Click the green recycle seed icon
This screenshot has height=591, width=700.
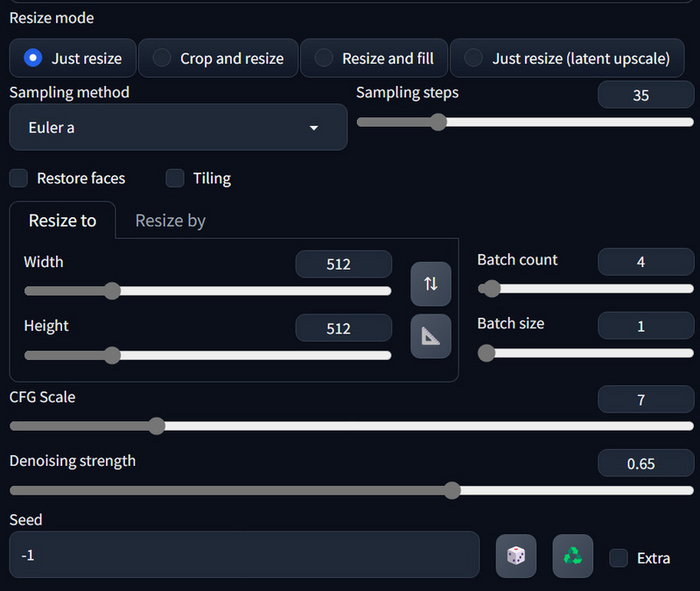(x=573, y=556)
